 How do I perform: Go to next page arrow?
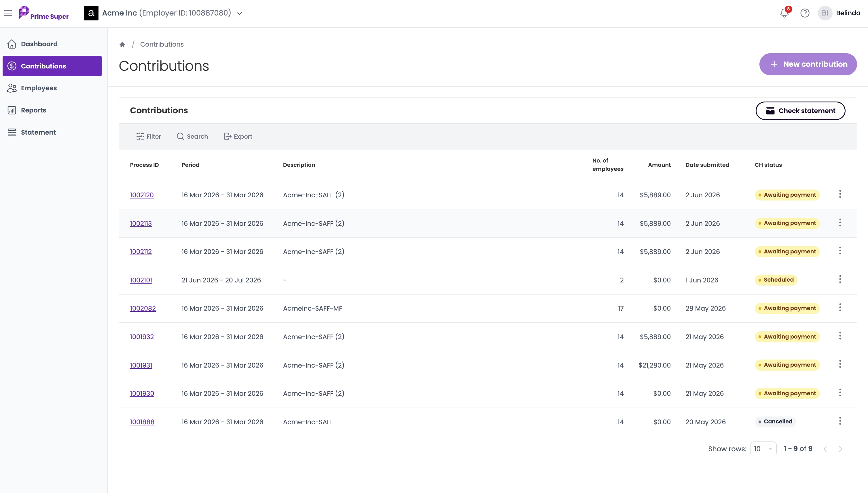point(840,449)
